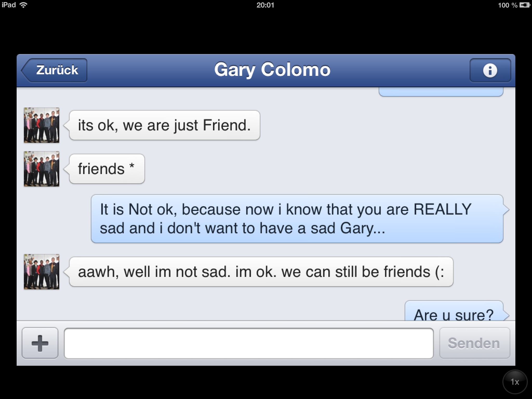
Task: Tap the Senden send button
Action: point(475,343)
